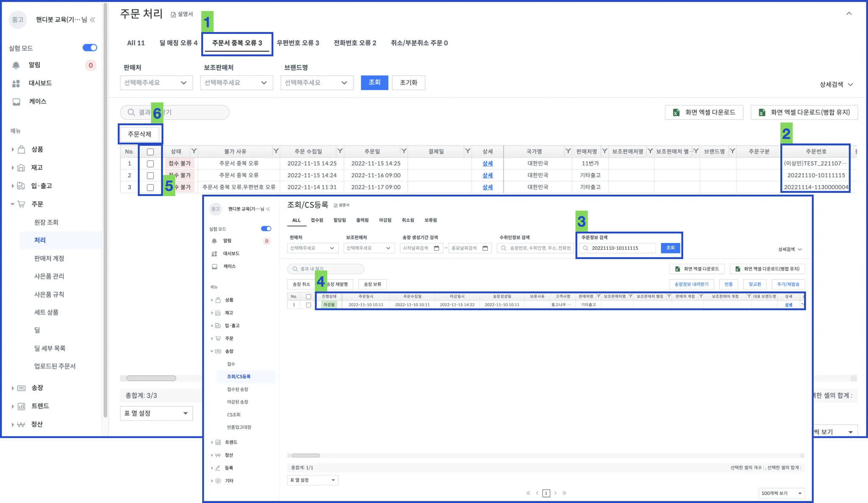
Task: Open the 브랜드명 dropdown
Action: (x=316, y=83)
